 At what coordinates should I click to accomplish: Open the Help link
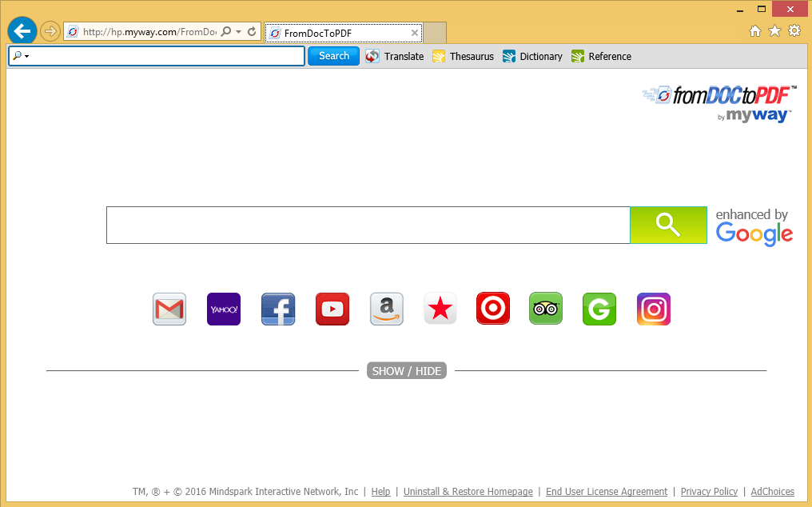tap(380, 492)
